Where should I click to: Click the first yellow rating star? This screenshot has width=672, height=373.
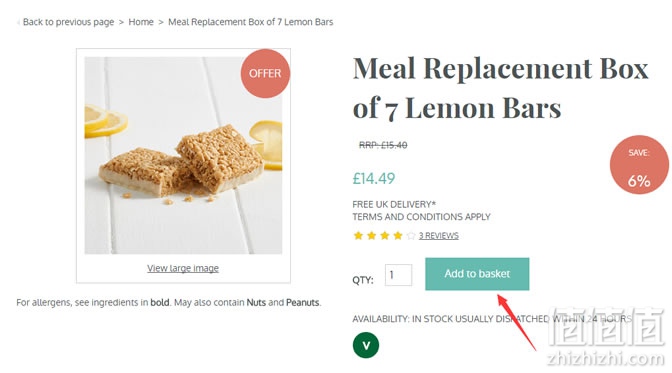pos(358,235)
